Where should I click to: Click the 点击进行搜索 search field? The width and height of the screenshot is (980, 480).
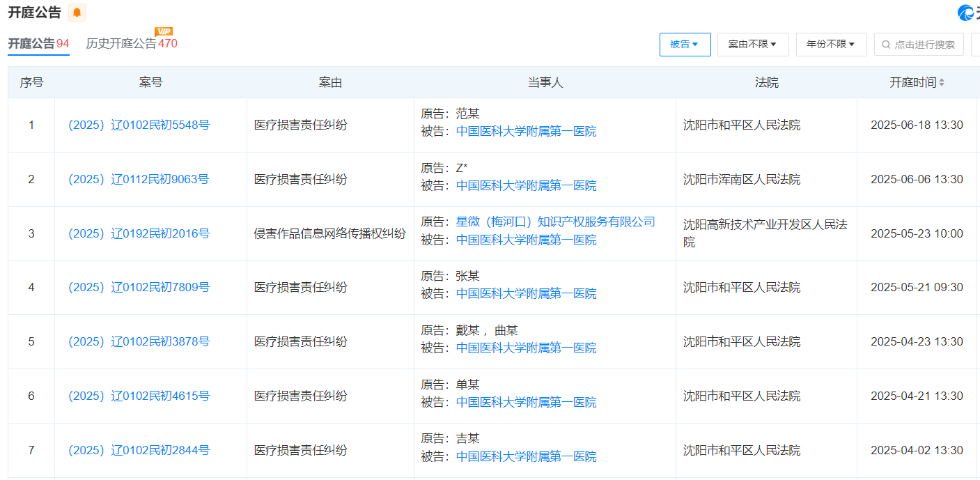(x=919, y=45)
